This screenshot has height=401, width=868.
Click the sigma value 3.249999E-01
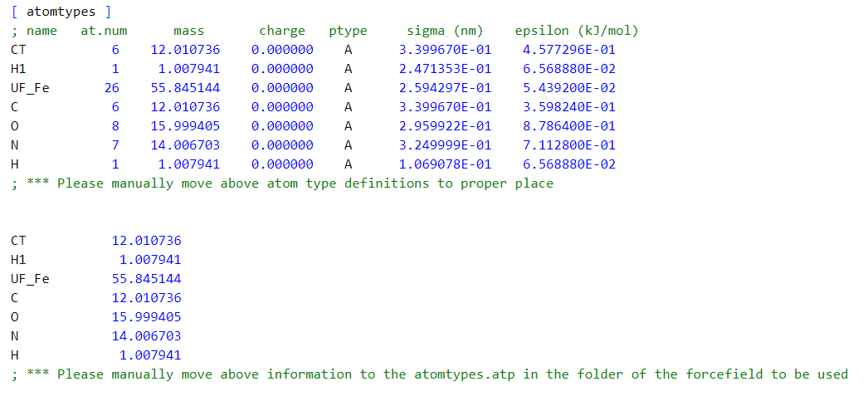445,145
